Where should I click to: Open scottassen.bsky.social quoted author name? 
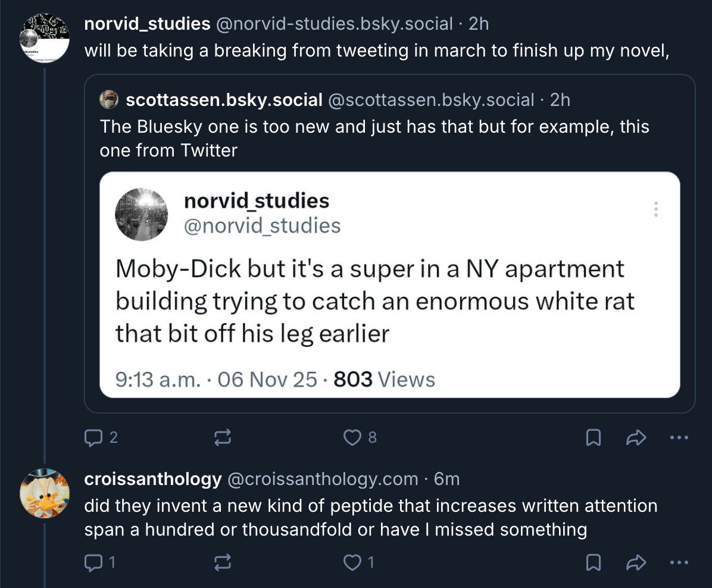pos(224,100)
